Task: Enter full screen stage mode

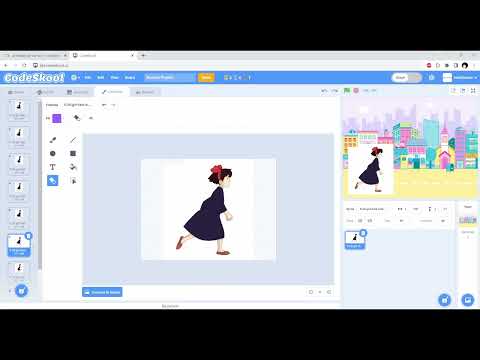Action: [473, 90]
